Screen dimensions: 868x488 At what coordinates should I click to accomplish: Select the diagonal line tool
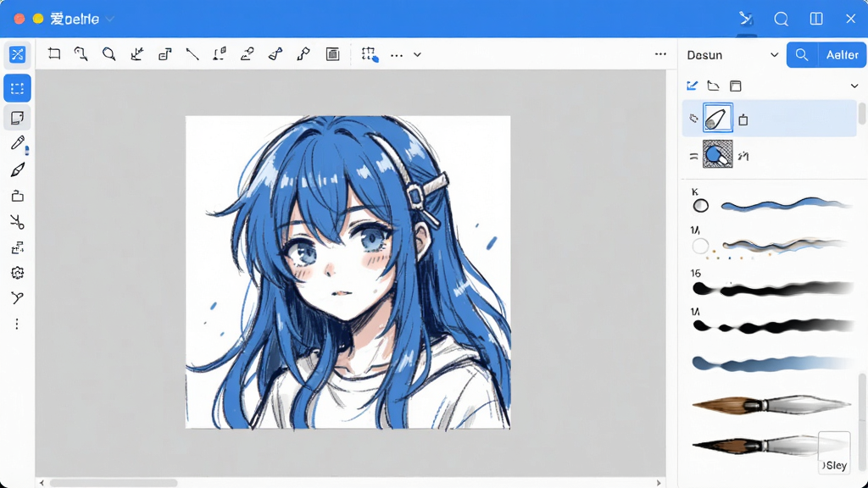[192, 54]
